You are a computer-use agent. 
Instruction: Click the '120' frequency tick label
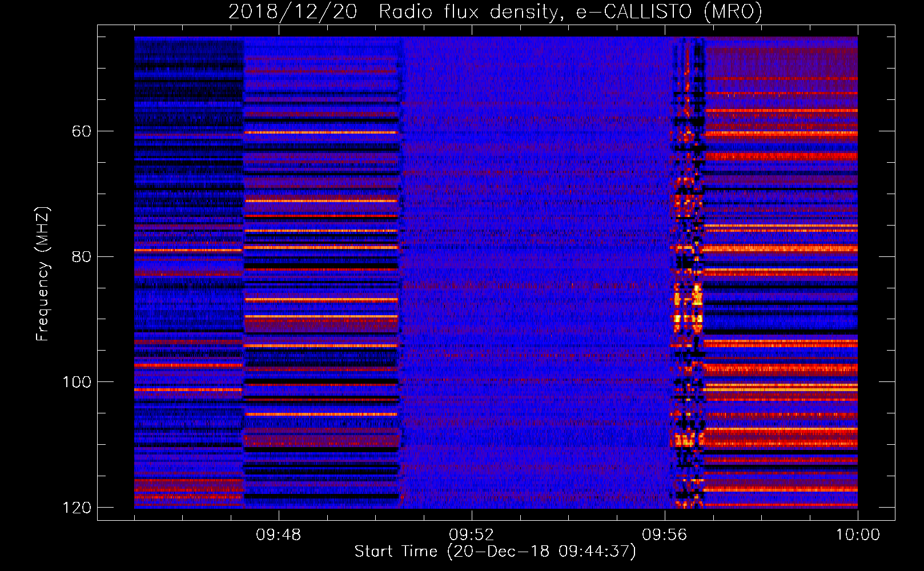77,508
